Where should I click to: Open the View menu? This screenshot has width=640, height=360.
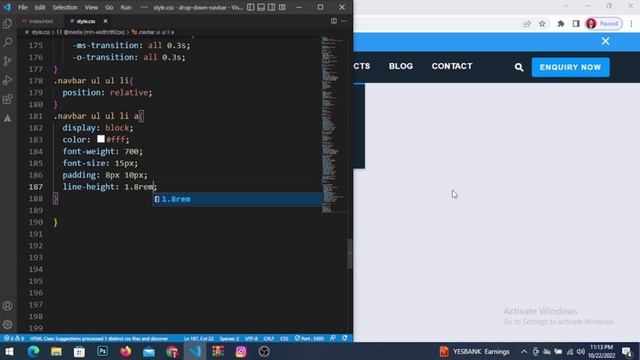(91, 7)
